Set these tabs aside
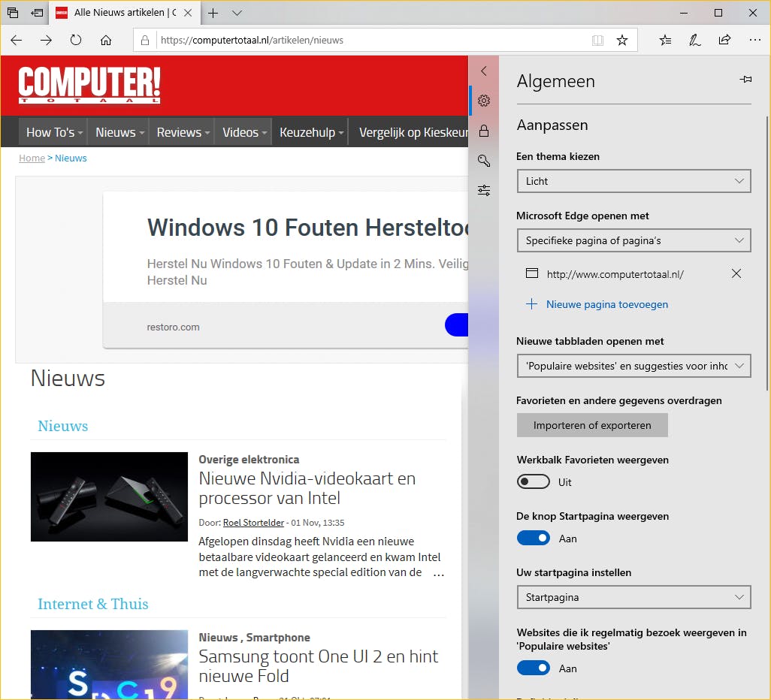771x700 pixels. pos(37,13)
